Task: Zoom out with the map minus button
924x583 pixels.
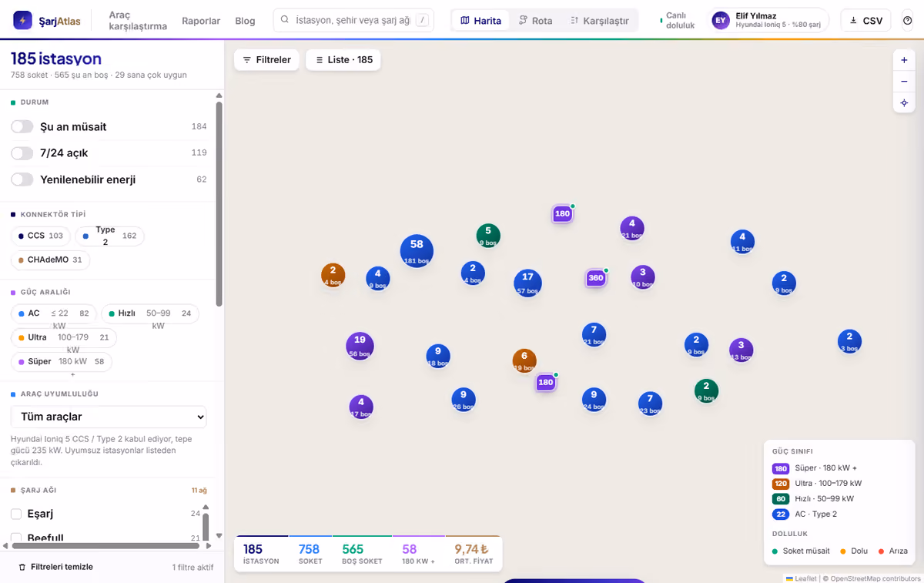Action: [x=904, y=82]
